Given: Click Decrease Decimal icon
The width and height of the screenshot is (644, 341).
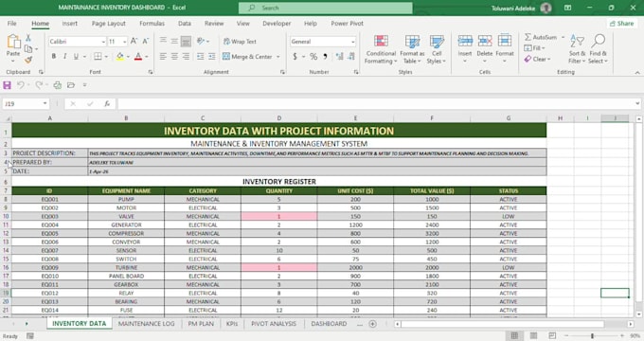Looking at the screenshot, I should pyautogui.click(x=351, y=57).
